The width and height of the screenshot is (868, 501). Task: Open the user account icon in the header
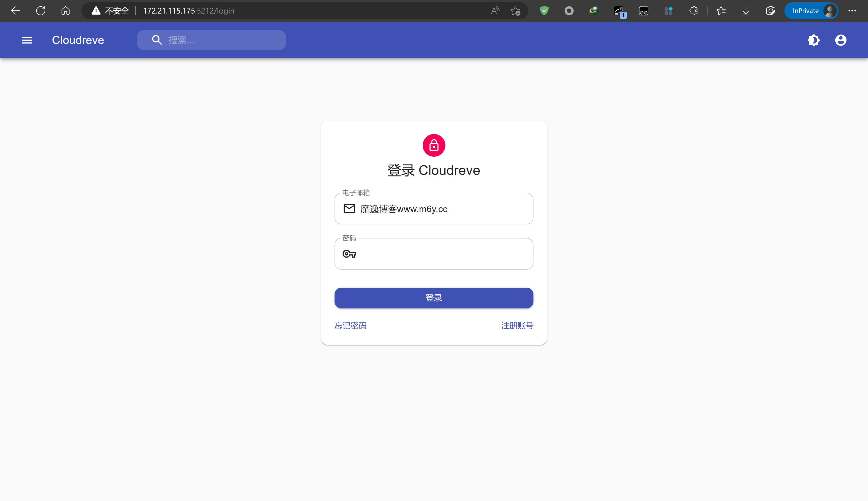tap(840, 40)
